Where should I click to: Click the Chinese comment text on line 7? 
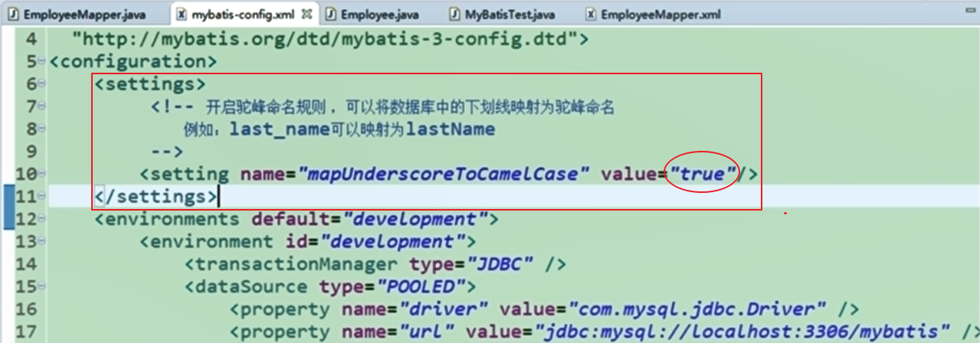pyautogui.click(x=410, y=106)
